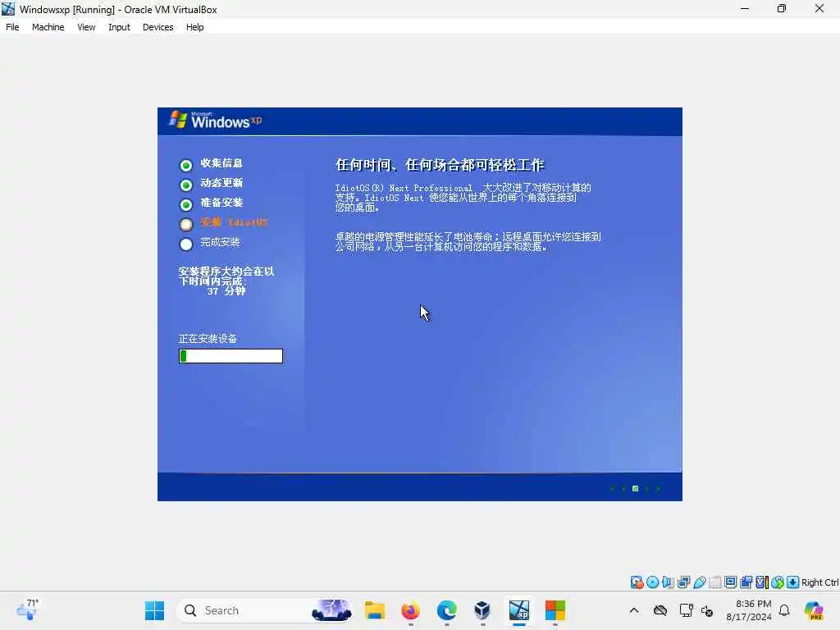
Task: Click the heading 任何时间、任何场合都可轻松工作
Action: click(440, 165)
